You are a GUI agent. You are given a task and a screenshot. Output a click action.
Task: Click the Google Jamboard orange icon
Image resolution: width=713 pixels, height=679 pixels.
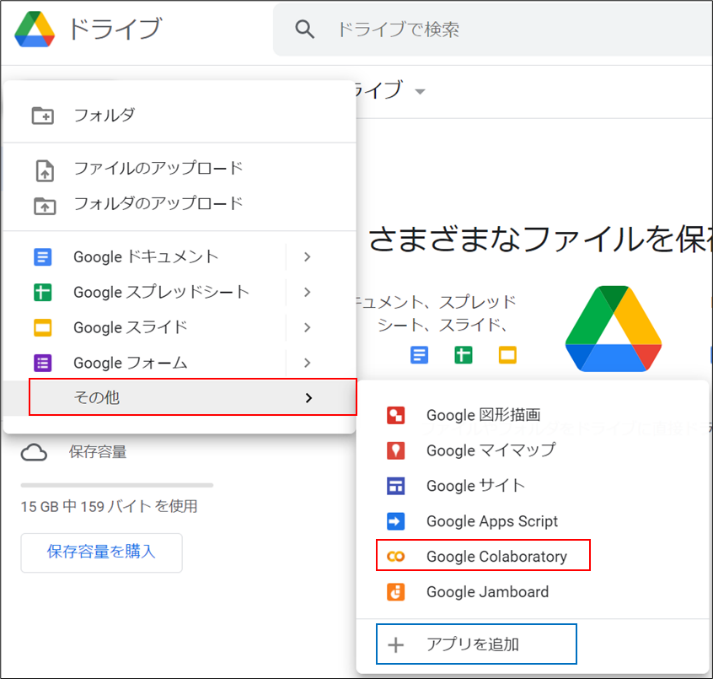click(x=396, y=592)
